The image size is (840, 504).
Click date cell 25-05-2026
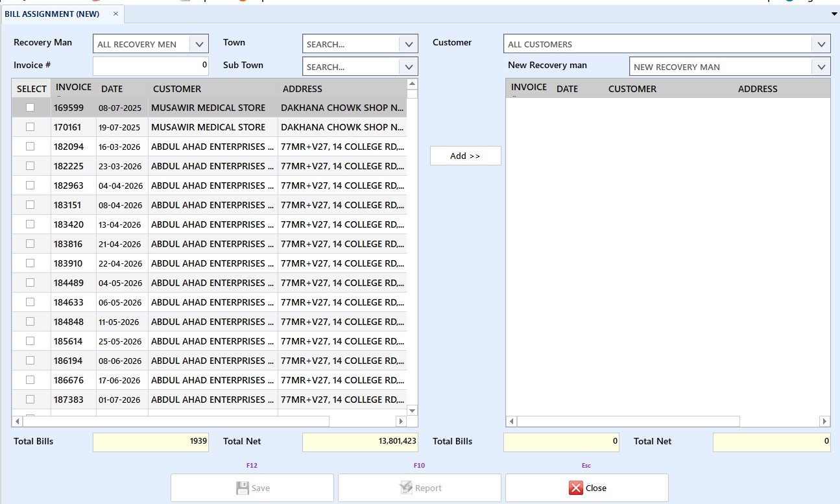click(x=122, y=341)
